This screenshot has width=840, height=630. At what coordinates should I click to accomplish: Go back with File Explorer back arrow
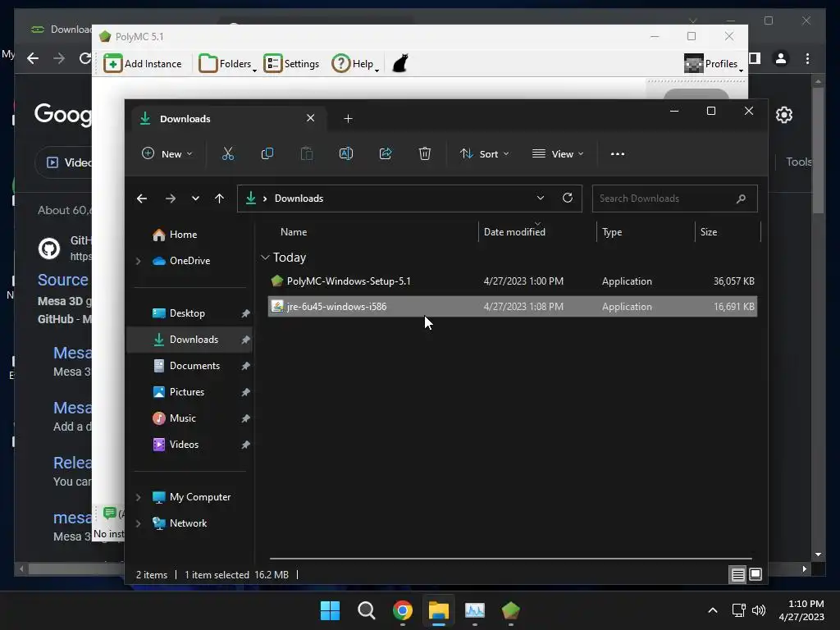click(x=142, y=199)
